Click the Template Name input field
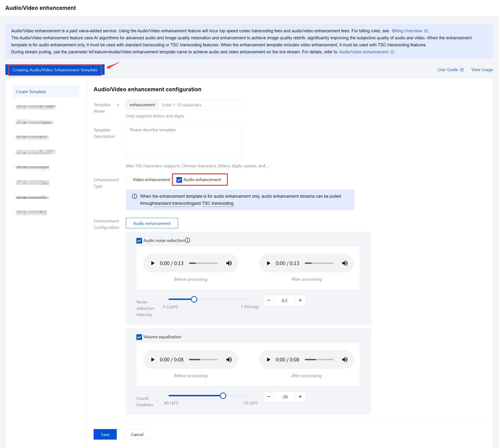The width and height of the screenshot is (499, 448). (x=199, y=105)
